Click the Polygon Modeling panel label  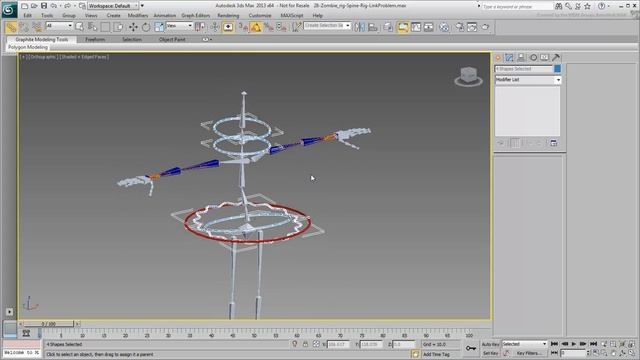(x=28, y=47)
